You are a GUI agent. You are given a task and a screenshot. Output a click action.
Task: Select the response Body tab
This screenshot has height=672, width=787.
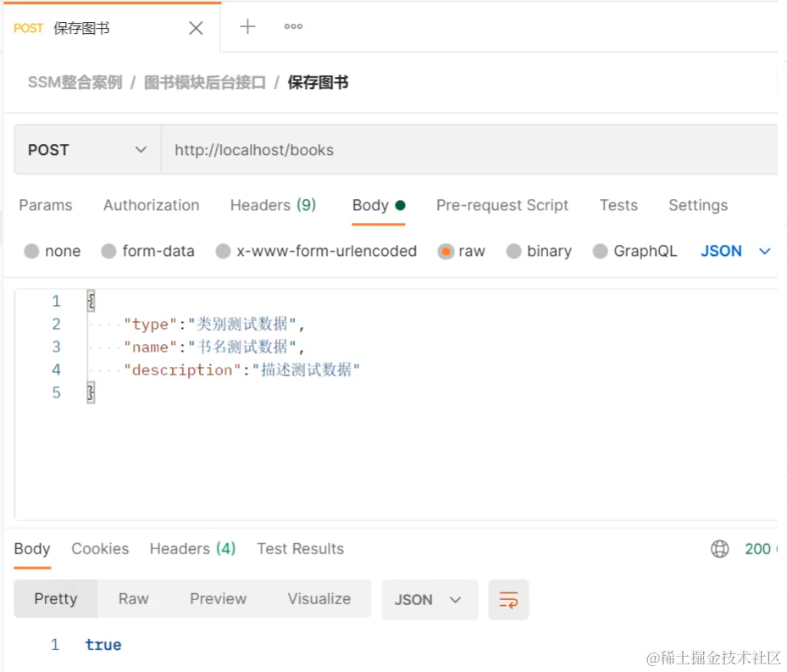tap(32, 549)
